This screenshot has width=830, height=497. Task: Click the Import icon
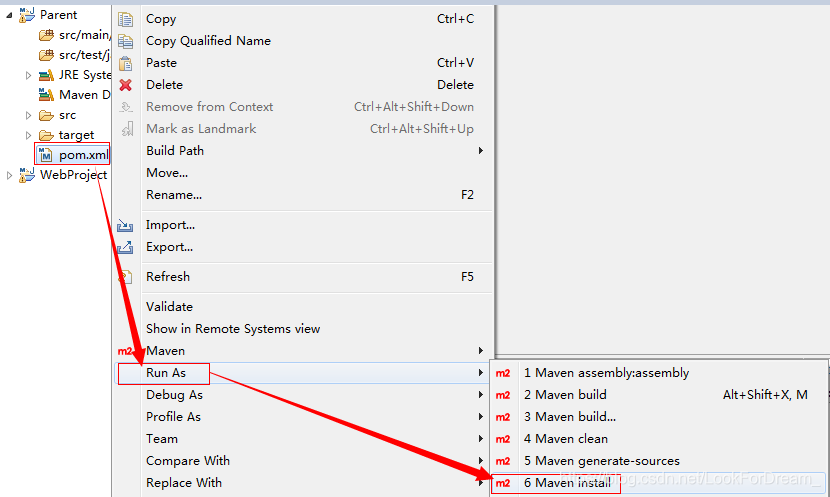(125, 225)
